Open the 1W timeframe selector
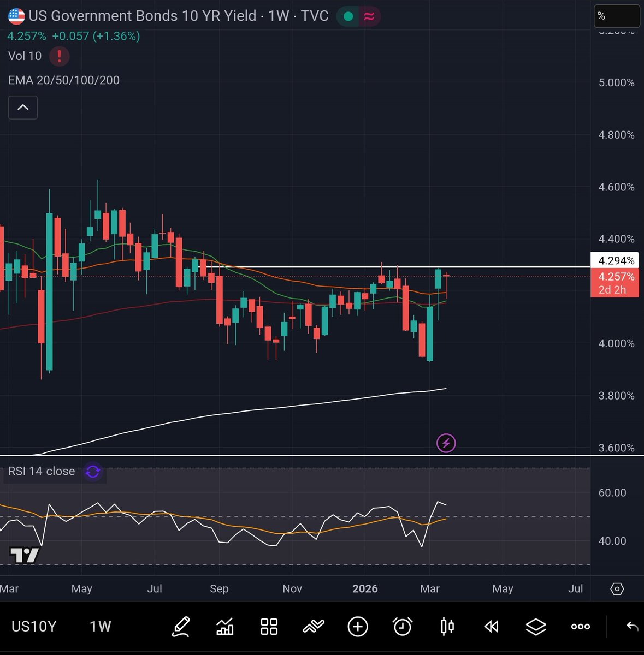 (101, 626)
